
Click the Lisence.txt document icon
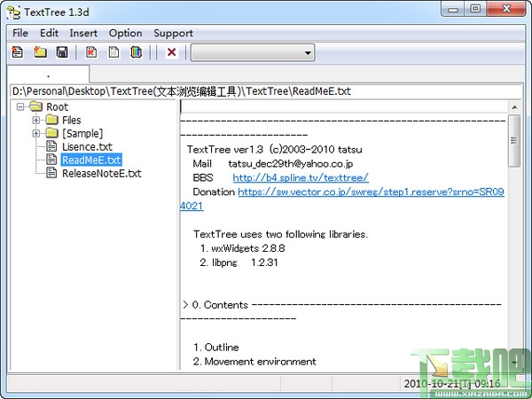coord(51,146)
